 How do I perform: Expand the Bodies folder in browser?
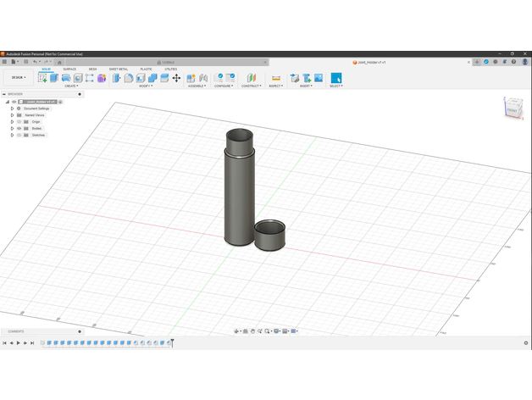click(12, 128)
